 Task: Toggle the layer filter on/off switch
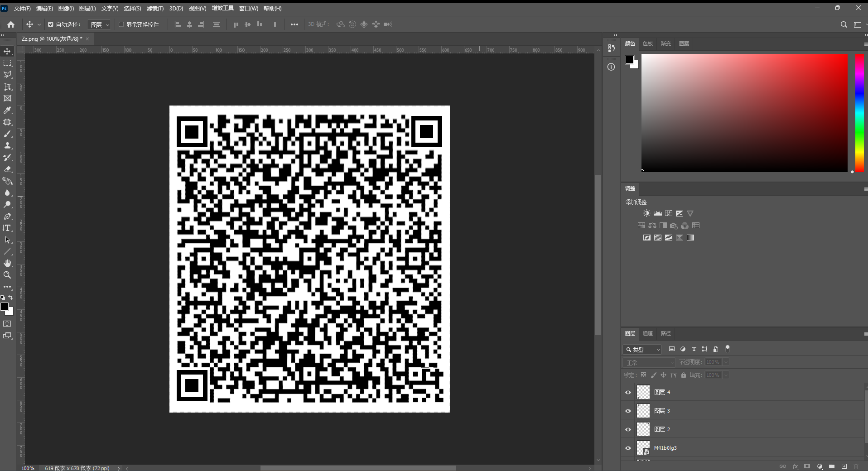[728, 349]
